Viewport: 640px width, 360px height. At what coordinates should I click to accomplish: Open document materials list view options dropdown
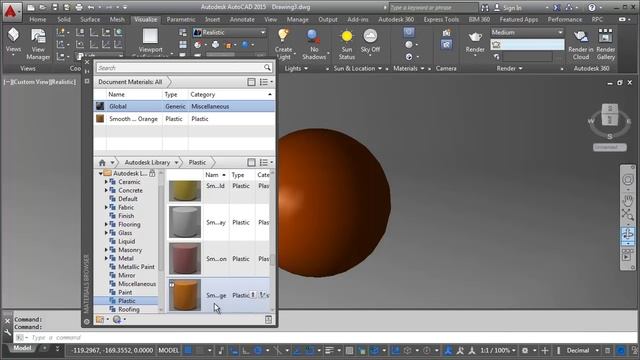tap(266, 82)
